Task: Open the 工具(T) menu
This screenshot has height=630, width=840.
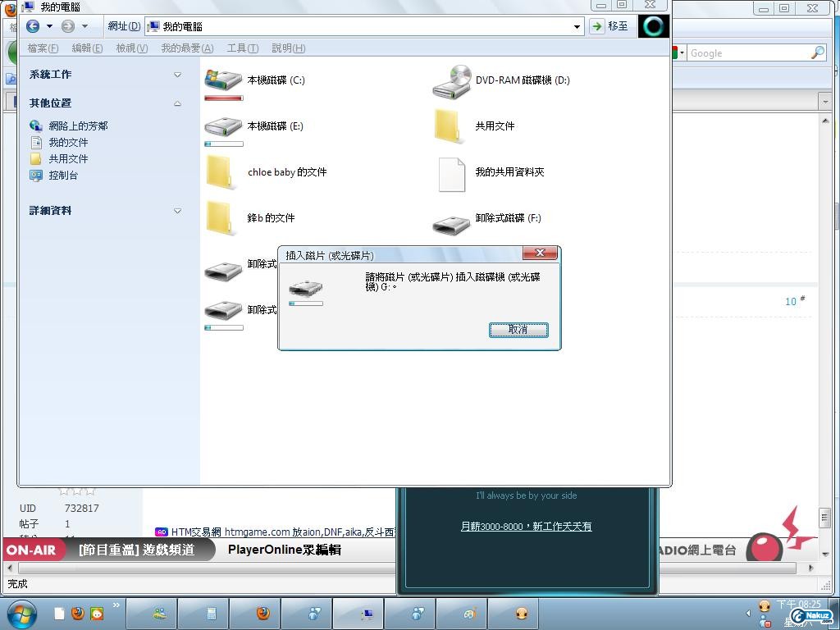Action: point(242,48)
